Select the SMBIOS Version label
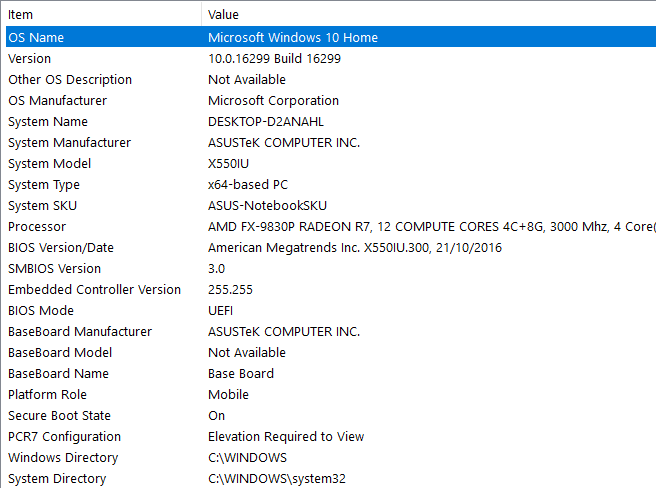 [54, 268]
